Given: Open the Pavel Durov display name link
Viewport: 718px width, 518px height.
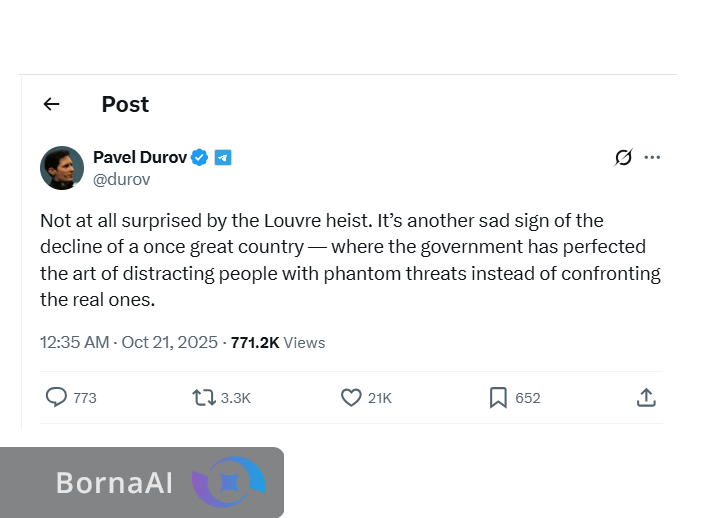Looking at the screenshot, I should click(139, 157).
